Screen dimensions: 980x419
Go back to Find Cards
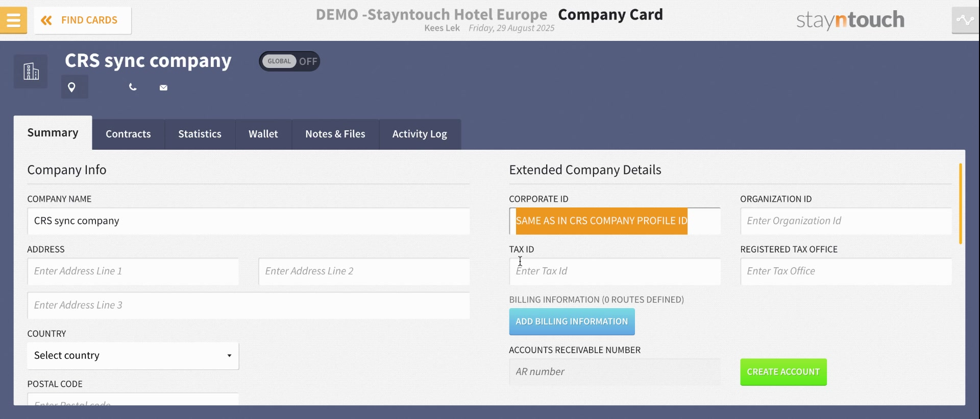click(83, 20)
